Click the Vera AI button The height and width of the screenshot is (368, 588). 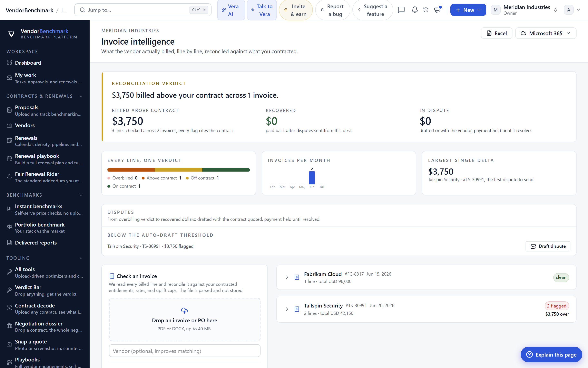(x=231, y=10)
